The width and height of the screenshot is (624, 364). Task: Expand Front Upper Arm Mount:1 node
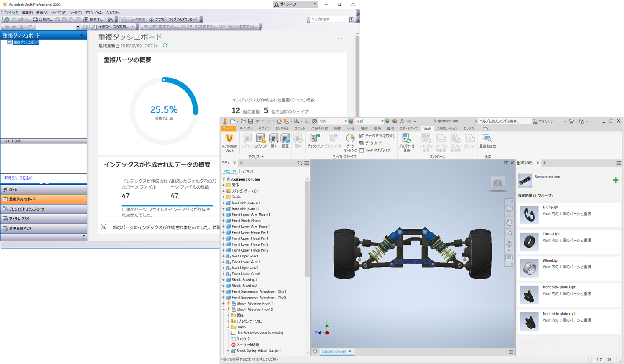(224, 215)
